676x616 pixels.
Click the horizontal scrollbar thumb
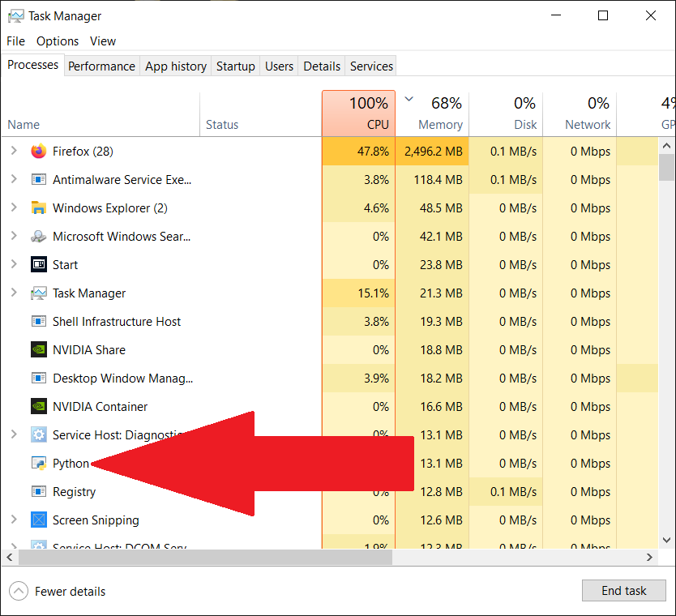pos(205,557)
